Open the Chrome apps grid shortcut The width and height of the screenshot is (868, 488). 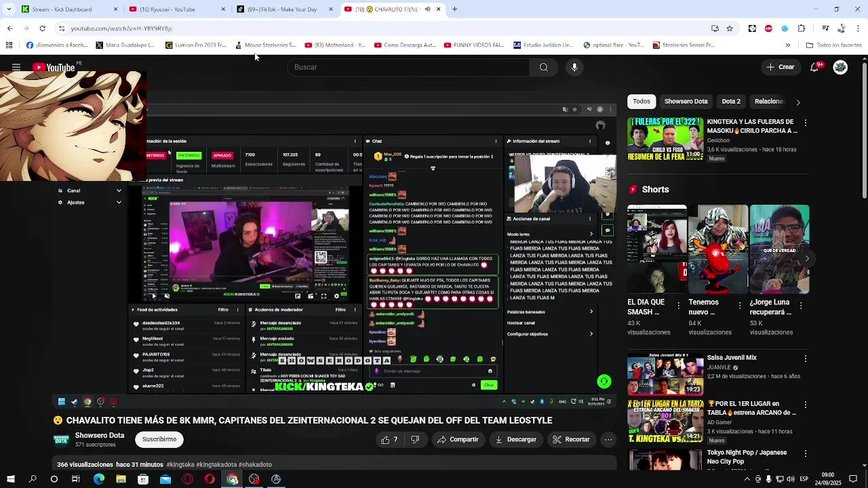[x=9, y=45]
